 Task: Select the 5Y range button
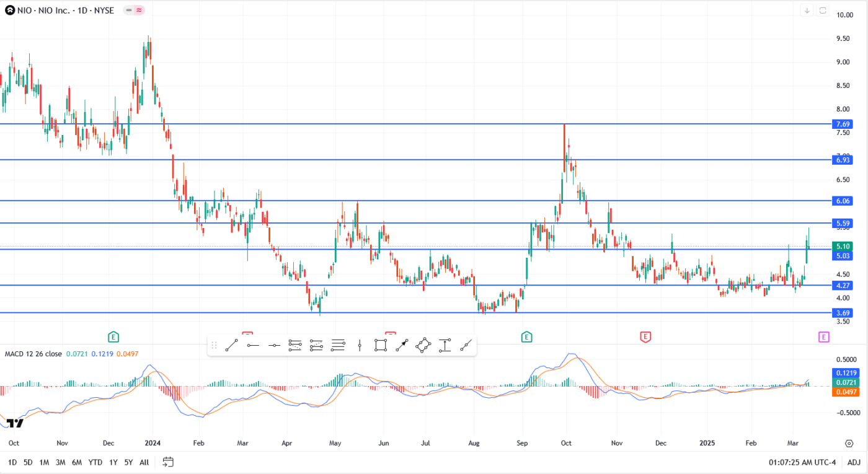(128, 462)
